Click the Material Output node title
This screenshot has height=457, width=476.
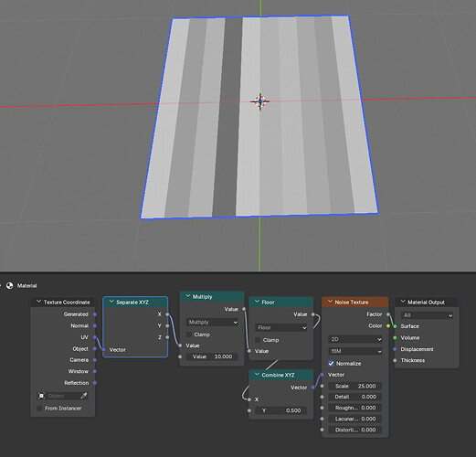(426, 302)
